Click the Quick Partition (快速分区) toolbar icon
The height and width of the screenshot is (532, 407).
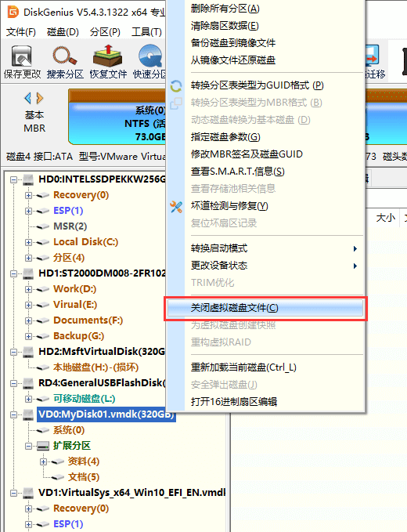point(150,56)
